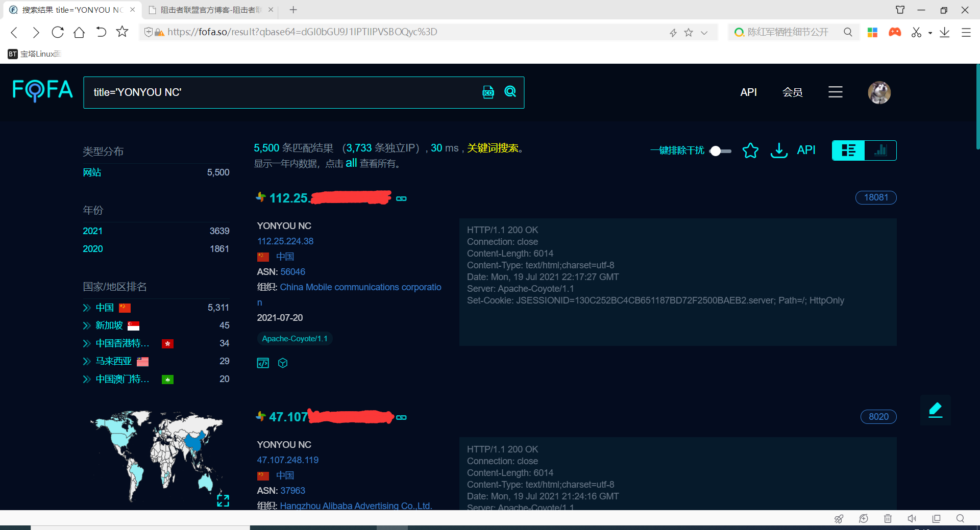Click ASN 56046 link
This screenshot has width=980, height=530.
(293, 272)
